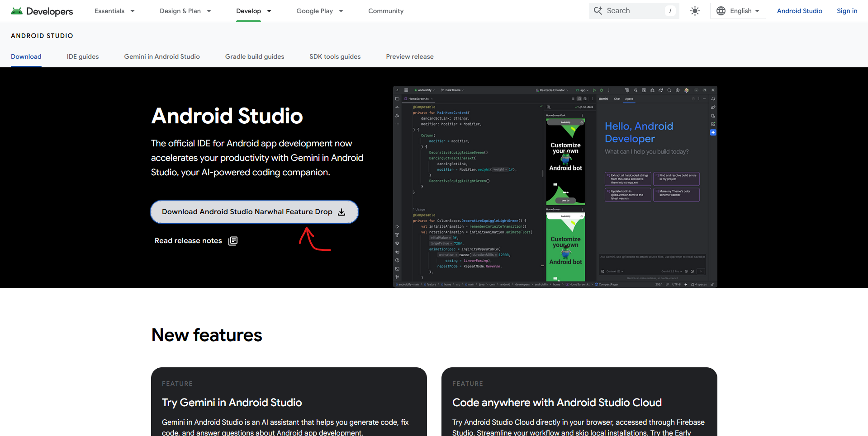Select the SDK tools guides tab
This screenshot has height=436, width=868.
(x=335, y=56)
